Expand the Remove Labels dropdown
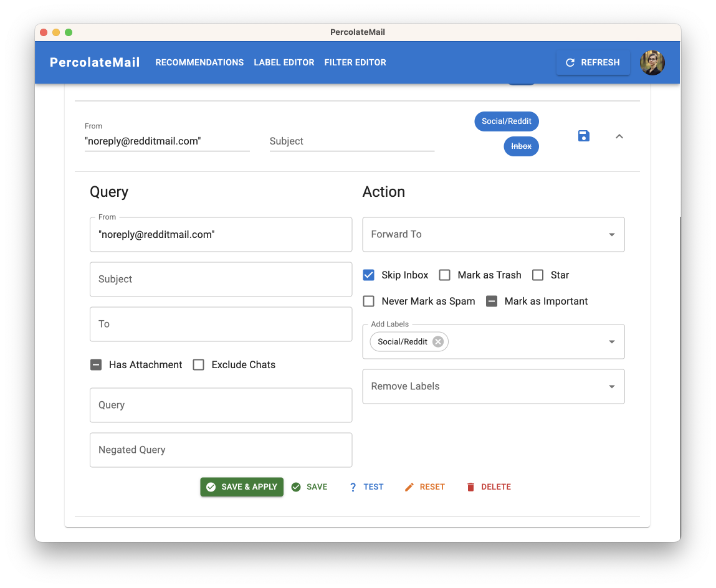This screenshot has height=588, width=716. click(x=611, y=387)
